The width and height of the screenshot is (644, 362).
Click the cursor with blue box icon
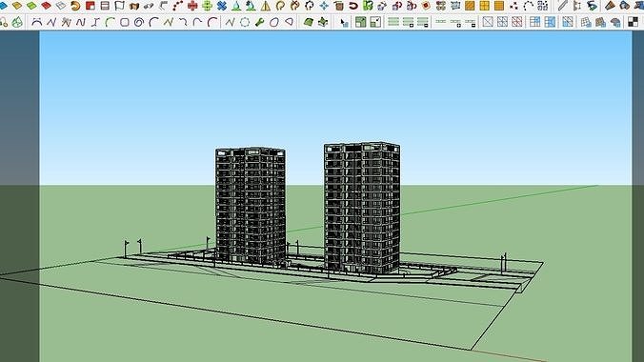pyautogui.click(x=344, y=22)
